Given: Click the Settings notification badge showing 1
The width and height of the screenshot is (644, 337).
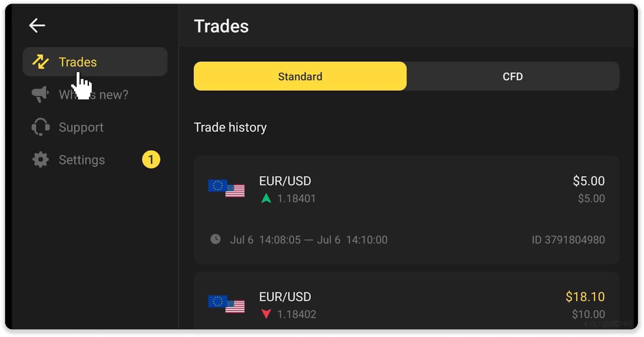Looking at the screenshot, I should [x=151, y=159].
